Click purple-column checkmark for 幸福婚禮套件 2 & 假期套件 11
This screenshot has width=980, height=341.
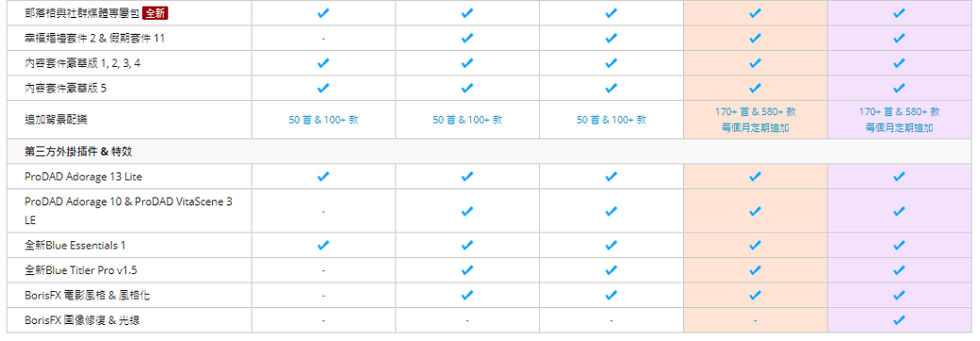click(x=899, y=38)
